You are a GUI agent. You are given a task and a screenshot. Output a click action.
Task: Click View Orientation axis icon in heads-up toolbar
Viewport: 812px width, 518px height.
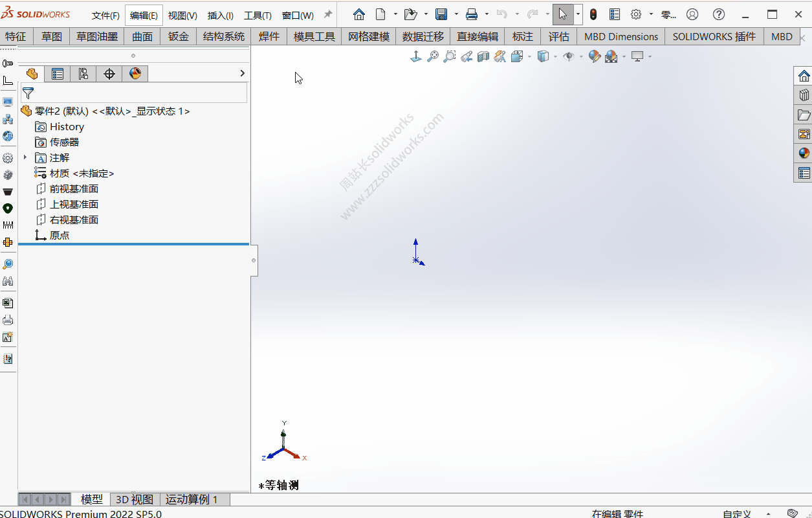coord(416,57)
